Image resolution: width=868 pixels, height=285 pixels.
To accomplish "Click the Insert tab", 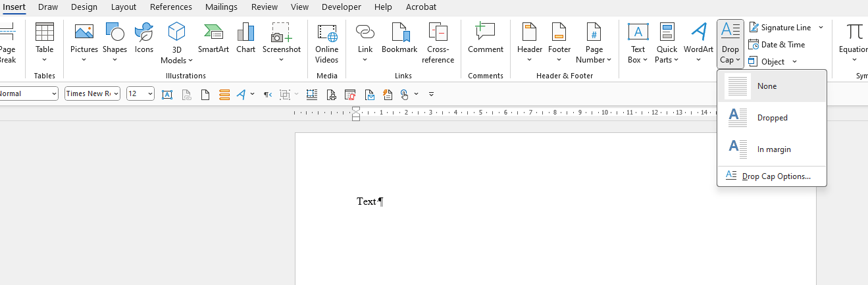I will 14,7.
